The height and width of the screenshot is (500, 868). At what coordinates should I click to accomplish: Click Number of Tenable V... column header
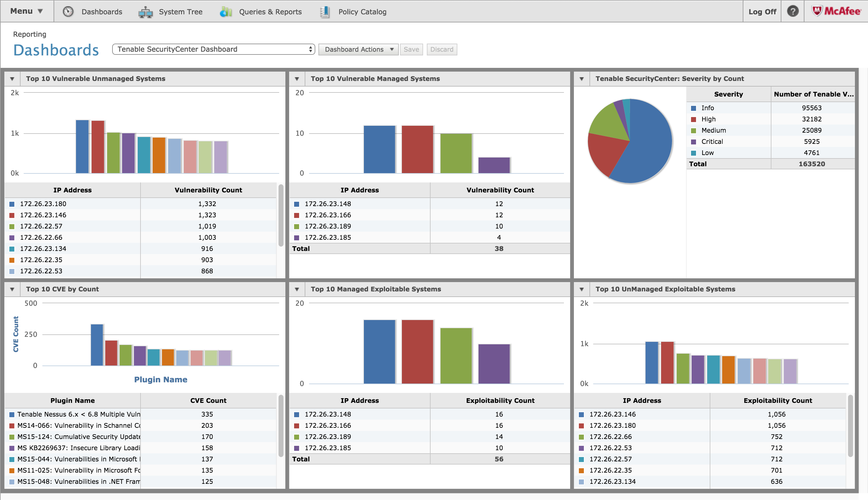813,94
